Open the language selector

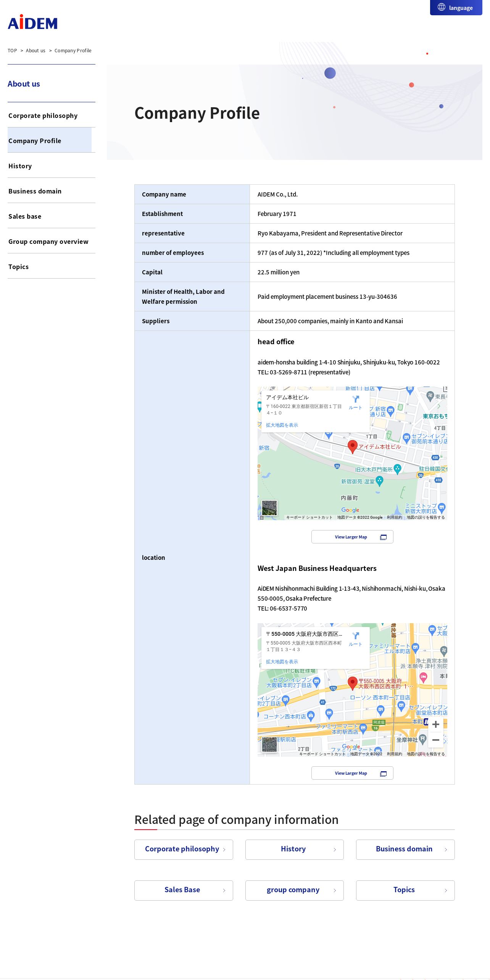coord(456,8)
